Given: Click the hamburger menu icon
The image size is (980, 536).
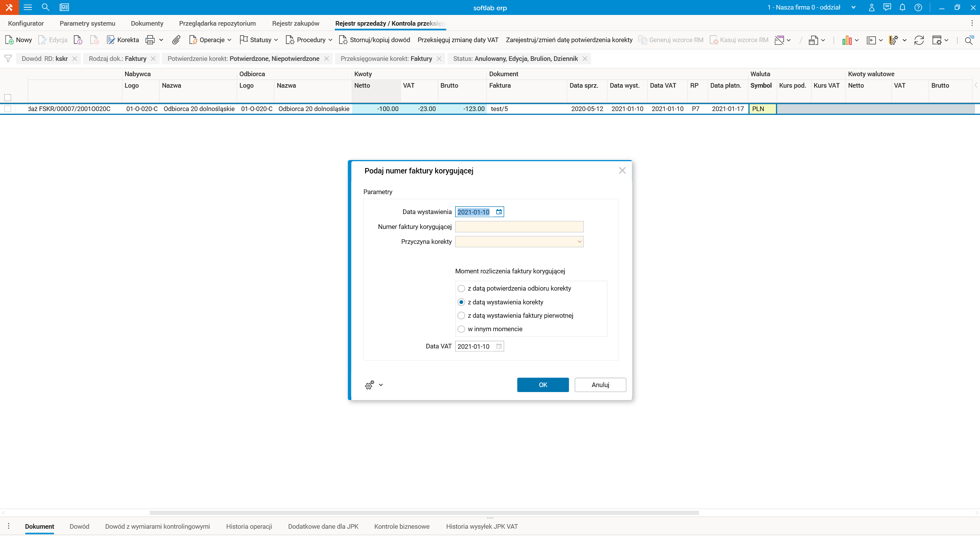Looking at the screenshot, I should pos(28,7).
